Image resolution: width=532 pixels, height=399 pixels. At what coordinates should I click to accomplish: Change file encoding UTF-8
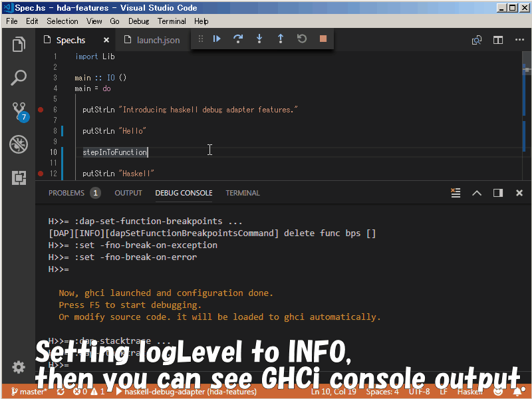(x=419, y=392)
